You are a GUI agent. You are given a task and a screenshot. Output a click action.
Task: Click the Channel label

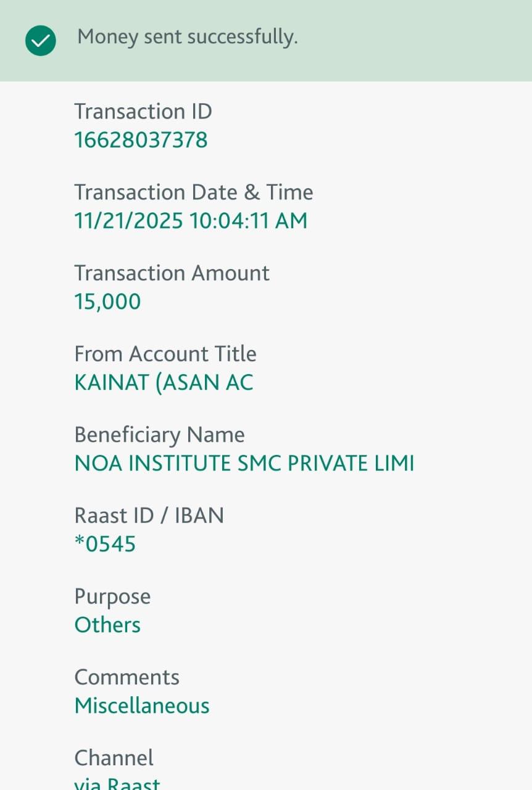pyautogui.click(x=114, y=758)
